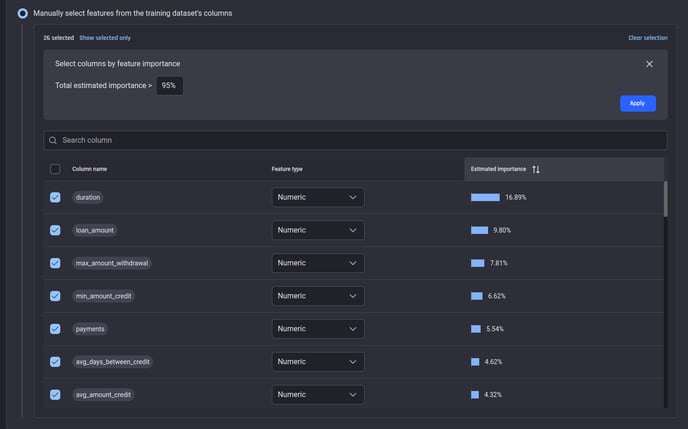The image size is (688, 429).
Task: Click the 9.80% importance bar for loan_amount
Action: [480, 230]
